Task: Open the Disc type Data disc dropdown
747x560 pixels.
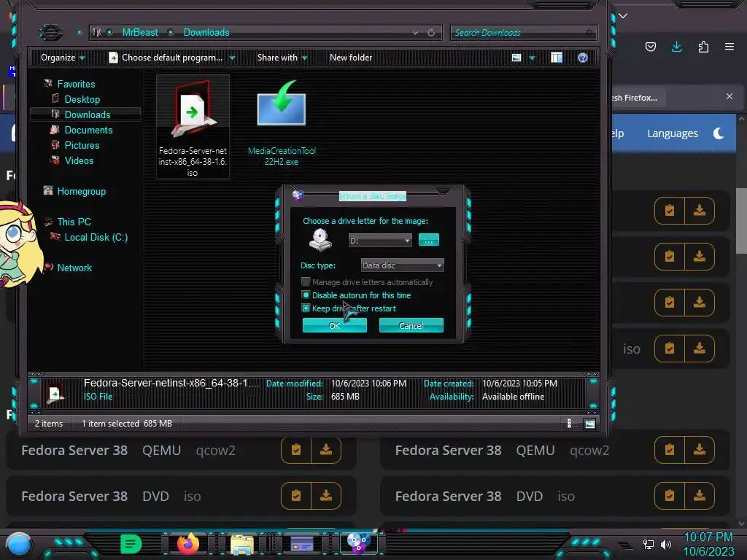Action: click(x=402, y=265)
